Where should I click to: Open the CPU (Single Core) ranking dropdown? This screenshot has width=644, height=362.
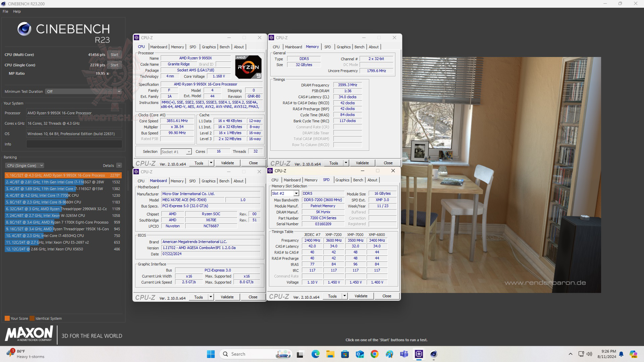(25, 166)
